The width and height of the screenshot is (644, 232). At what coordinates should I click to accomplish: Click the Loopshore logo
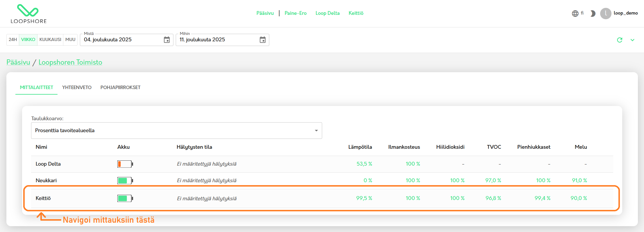click(x=28, y=14)
